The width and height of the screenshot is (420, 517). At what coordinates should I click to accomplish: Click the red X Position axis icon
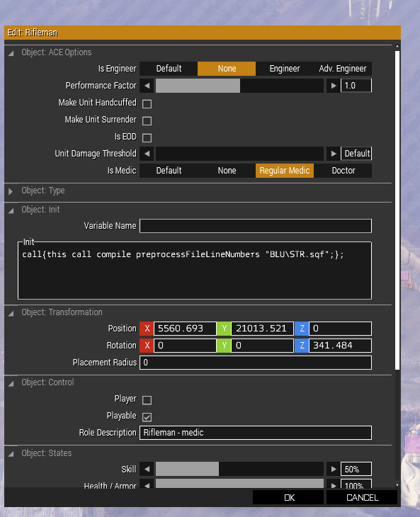[x=147, y=329]
